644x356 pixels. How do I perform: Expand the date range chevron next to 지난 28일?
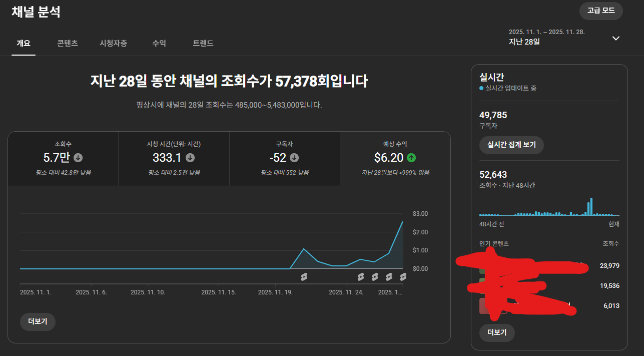click(x=616, y=39)
